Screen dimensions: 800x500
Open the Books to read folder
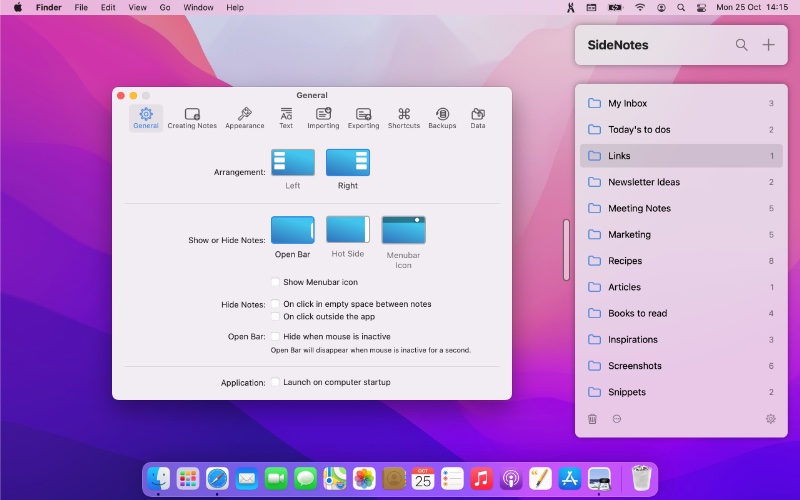pos(681,313)
